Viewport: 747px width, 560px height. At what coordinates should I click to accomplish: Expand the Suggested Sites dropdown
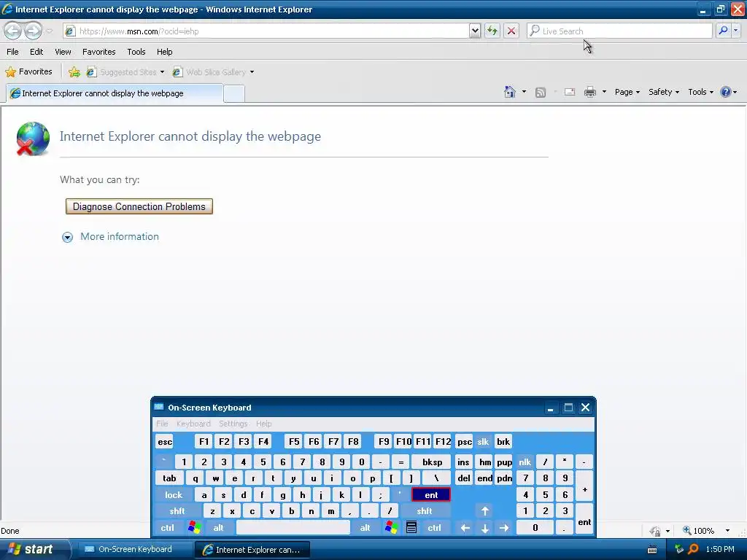163,72
